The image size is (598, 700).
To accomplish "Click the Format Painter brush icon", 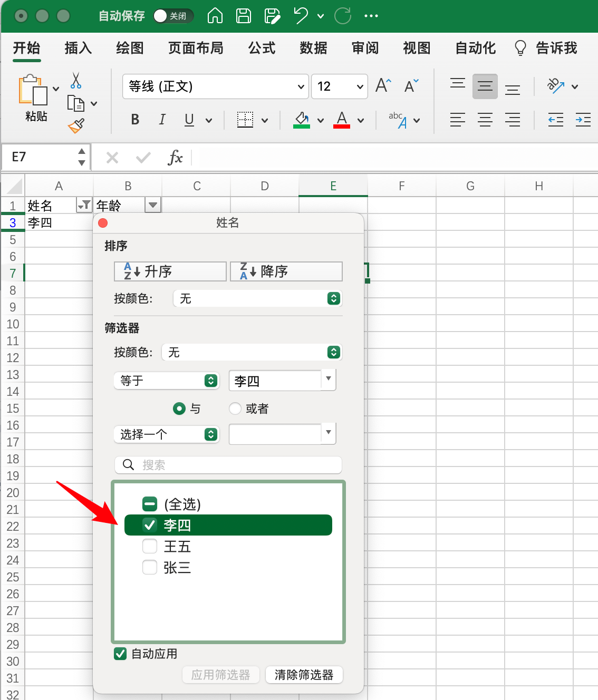I will (76, 125).
